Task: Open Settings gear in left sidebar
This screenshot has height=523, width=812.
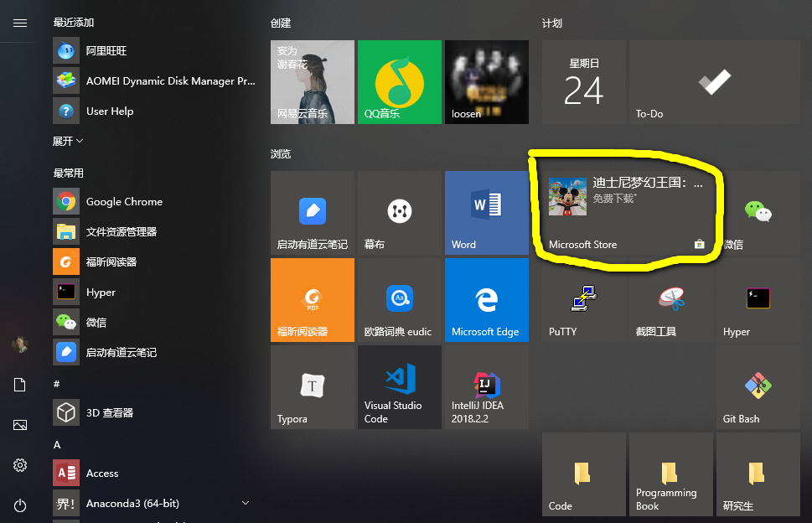Action: coord(20,465)
